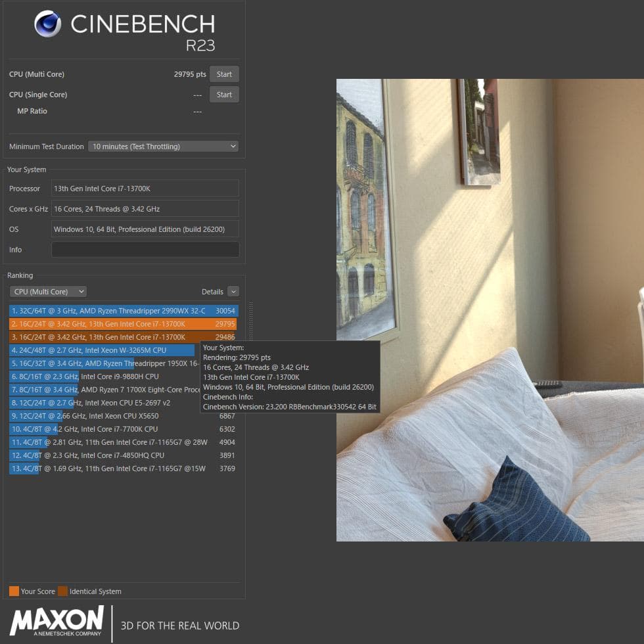644x644 pixels.
Task: Click the Processor field showing i7-13700K
Action: pyautogui.click(x=145, y=189)
